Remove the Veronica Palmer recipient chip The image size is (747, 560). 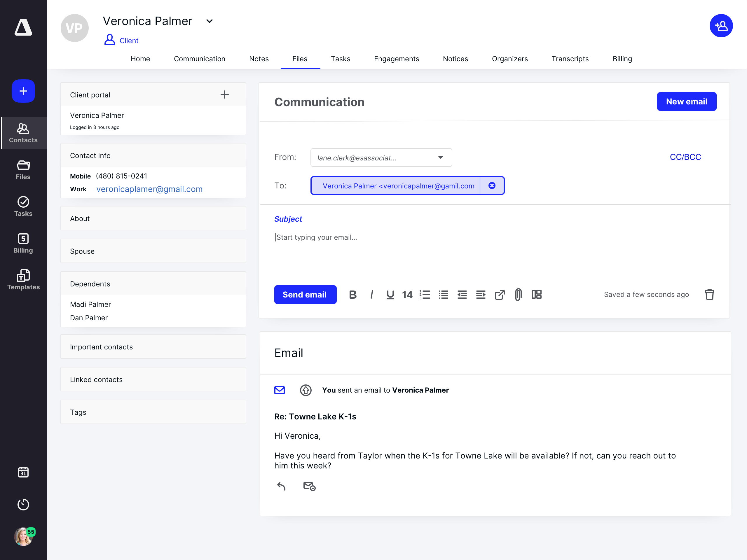tap(492, 186)
